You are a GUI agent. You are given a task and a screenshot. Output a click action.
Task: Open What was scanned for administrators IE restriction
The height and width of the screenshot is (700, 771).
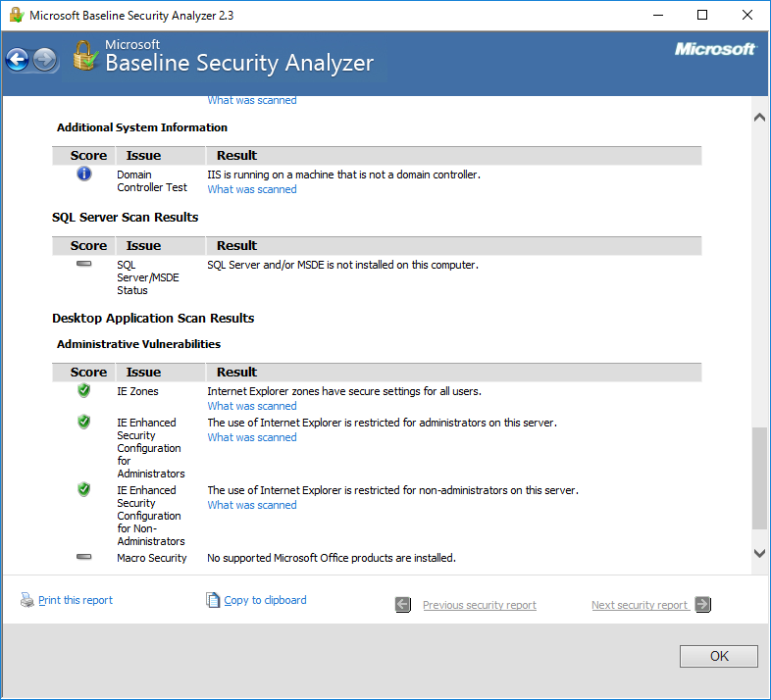point(252,437)
